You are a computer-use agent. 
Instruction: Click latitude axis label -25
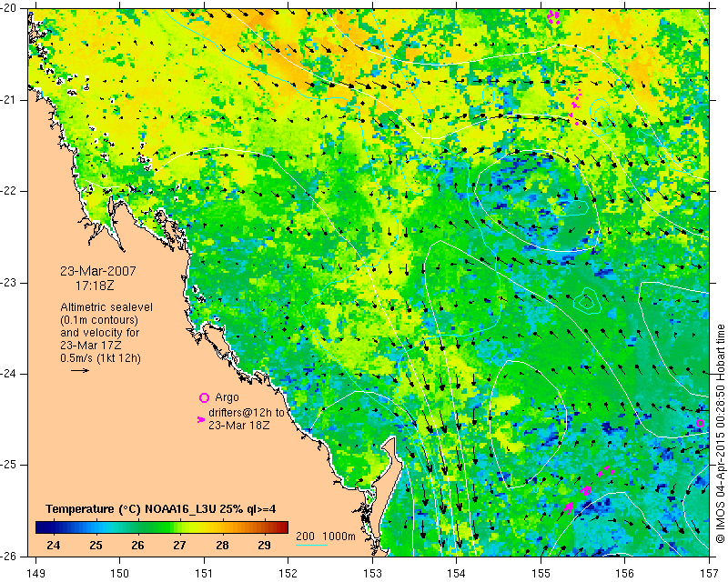click(x=9, y=465)
